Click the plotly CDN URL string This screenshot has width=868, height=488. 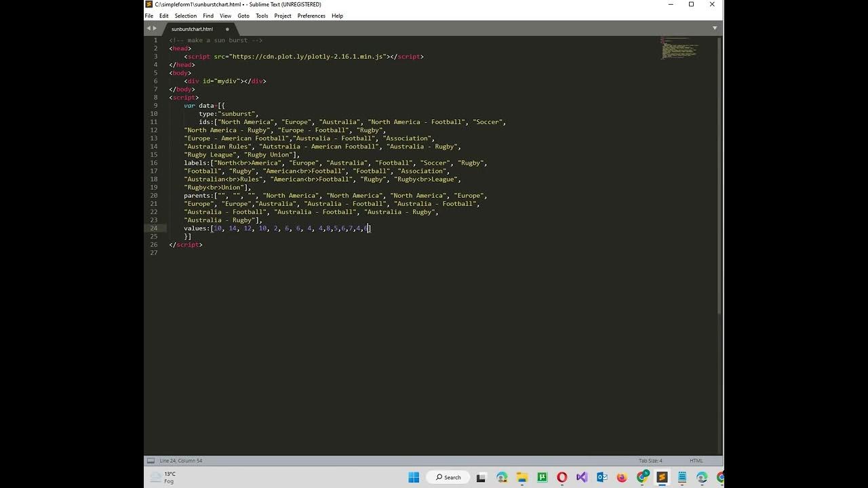309,56
